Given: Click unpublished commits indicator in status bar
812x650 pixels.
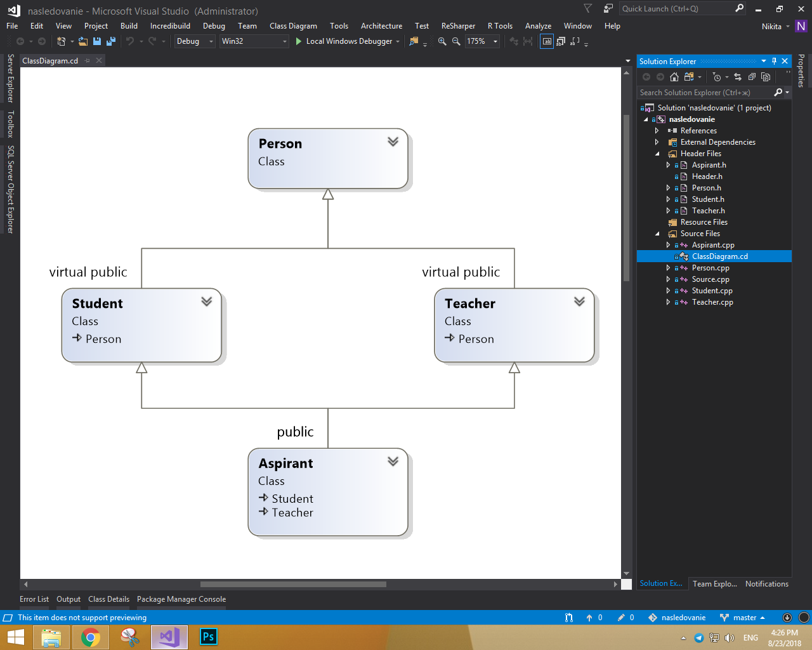Looking at the screenshot, I should [x=594, y=618].
